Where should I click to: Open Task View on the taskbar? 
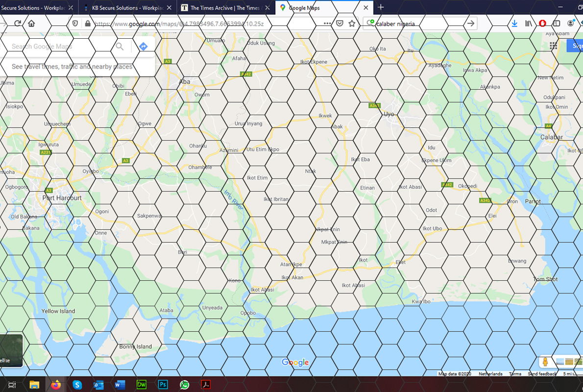click(12, 385)
